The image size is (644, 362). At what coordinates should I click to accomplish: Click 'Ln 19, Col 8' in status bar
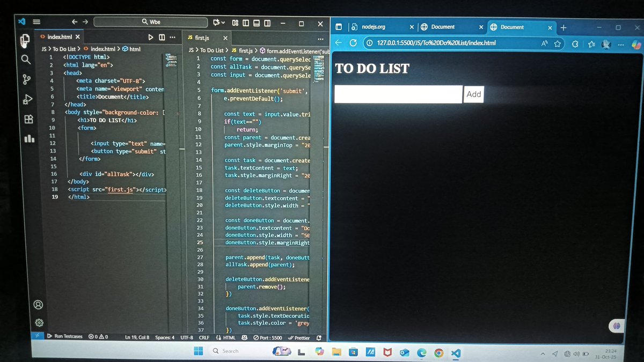(137, 337)
